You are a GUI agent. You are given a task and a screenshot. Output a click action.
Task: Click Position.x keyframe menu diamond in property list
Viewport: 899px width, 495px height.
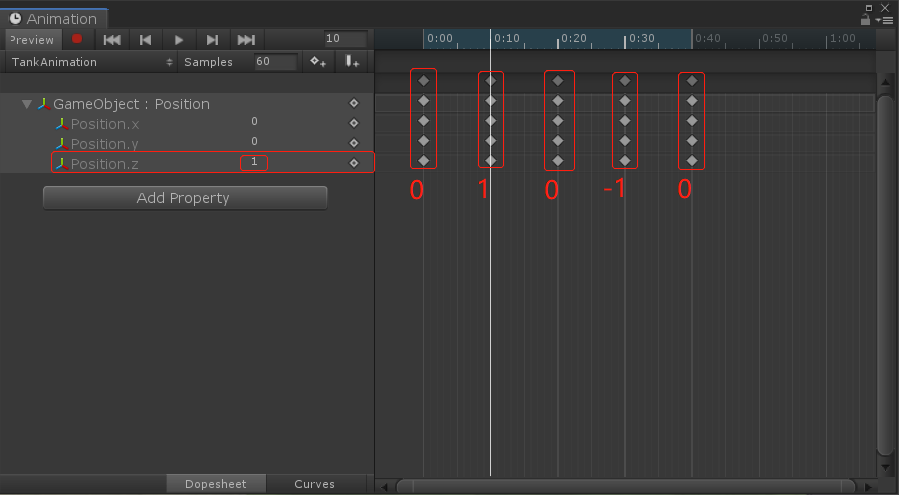(x=354, y=123)
